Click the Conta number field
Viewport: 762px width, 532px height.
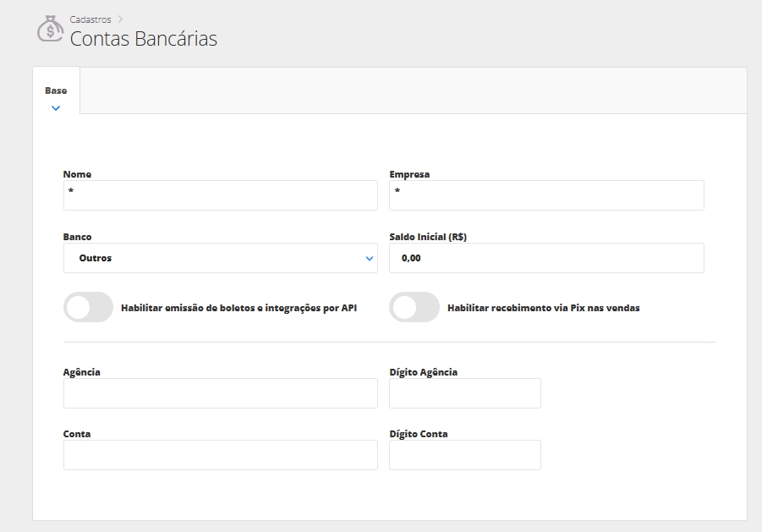pyautogui.click(x=220, y=455)
